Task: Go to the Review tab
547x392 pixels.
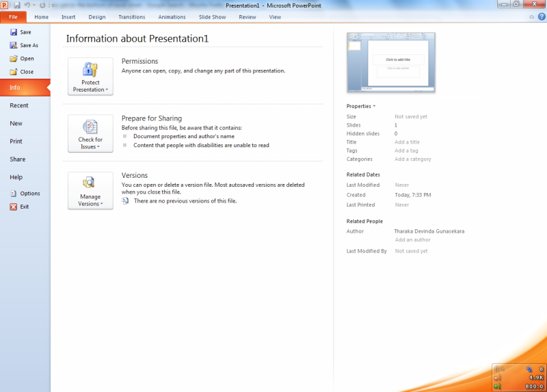Action: tap(248, 17)
